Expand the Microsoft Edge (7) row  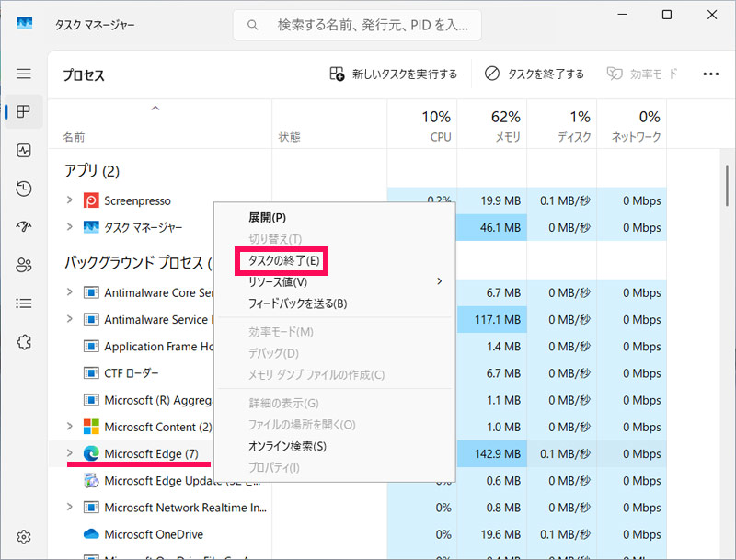pyautogui.click(x=70, y=453)
